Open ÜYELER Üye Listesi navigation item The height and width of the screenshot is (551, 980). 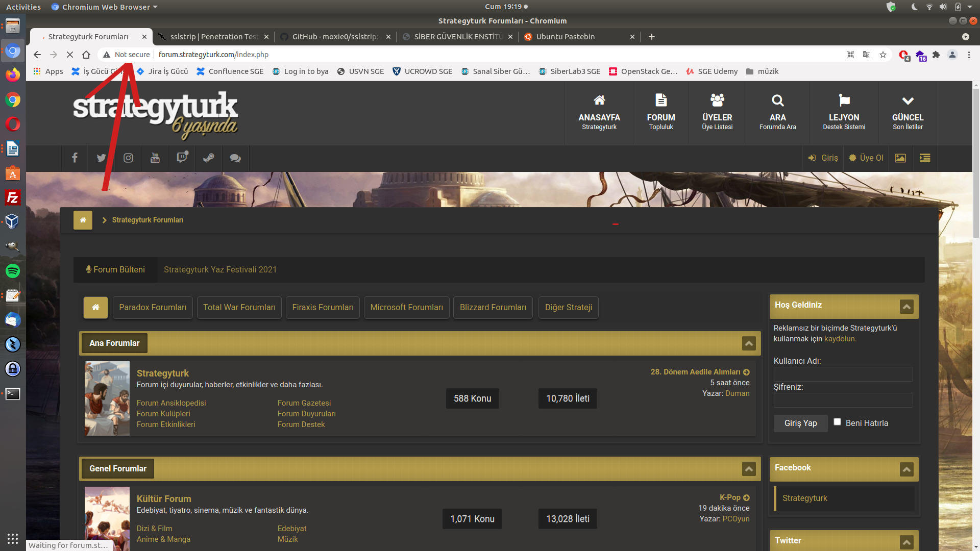pyautogui.click(x=717, y=113)
